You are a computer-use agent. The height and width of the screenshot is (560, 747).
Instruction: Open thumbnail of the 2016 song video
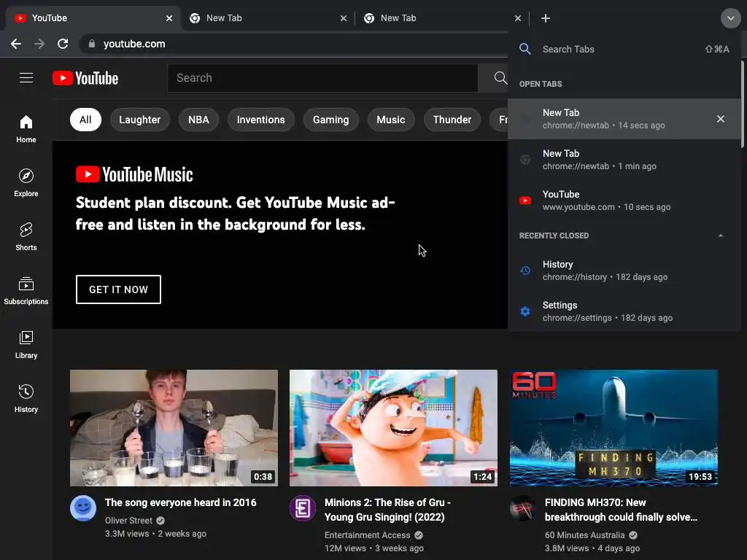click(x=174, y=428)
